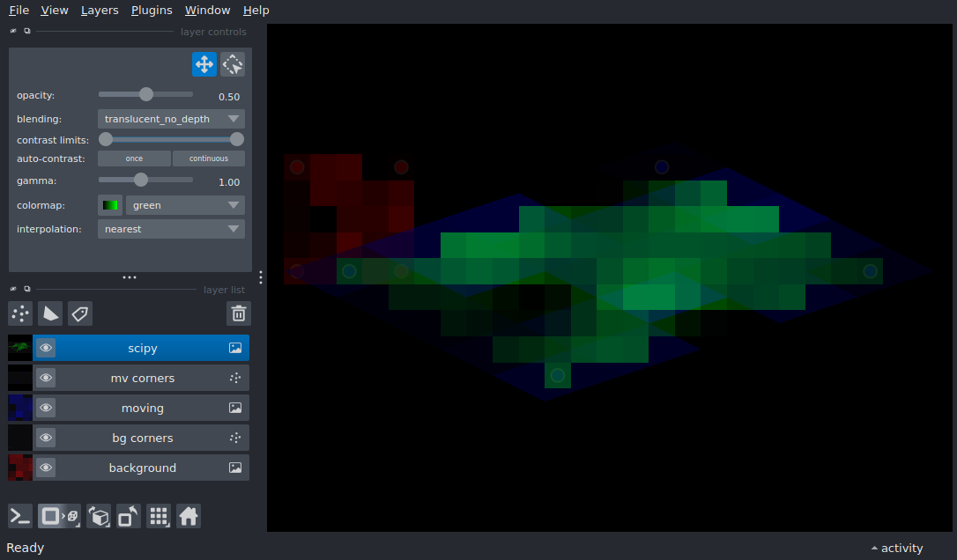
Task: Hide the moving layer
Action: [46, 408]
